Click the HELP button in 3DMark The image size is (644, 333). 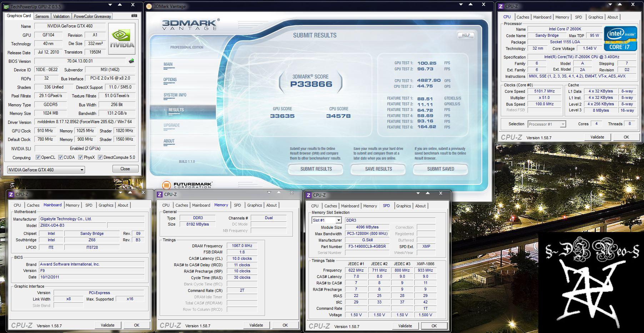(x=466, y=35)
